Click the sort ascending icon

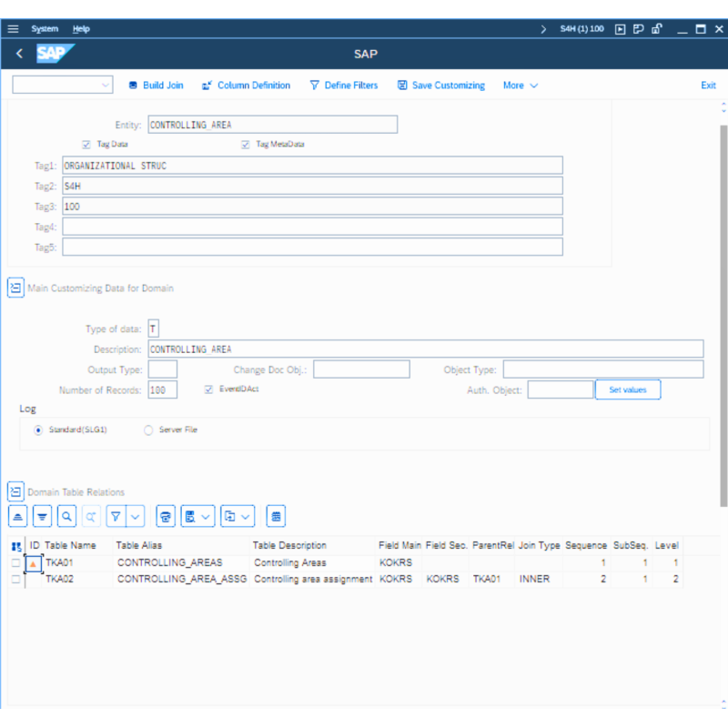click(18, 516)
